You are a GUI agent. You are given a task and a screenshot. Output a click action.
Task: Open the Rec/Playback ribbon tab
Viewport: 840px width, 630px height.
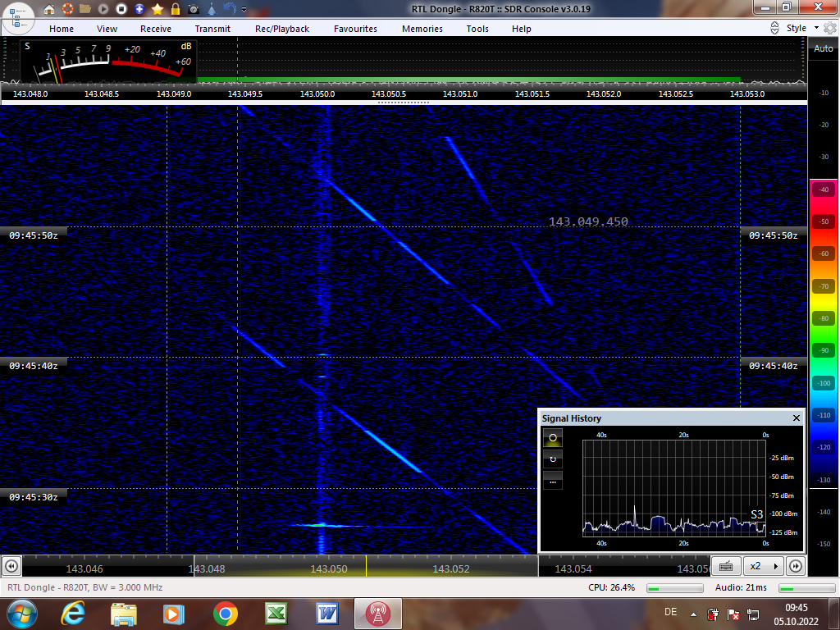pyautogui.click(x=282, y=29)
